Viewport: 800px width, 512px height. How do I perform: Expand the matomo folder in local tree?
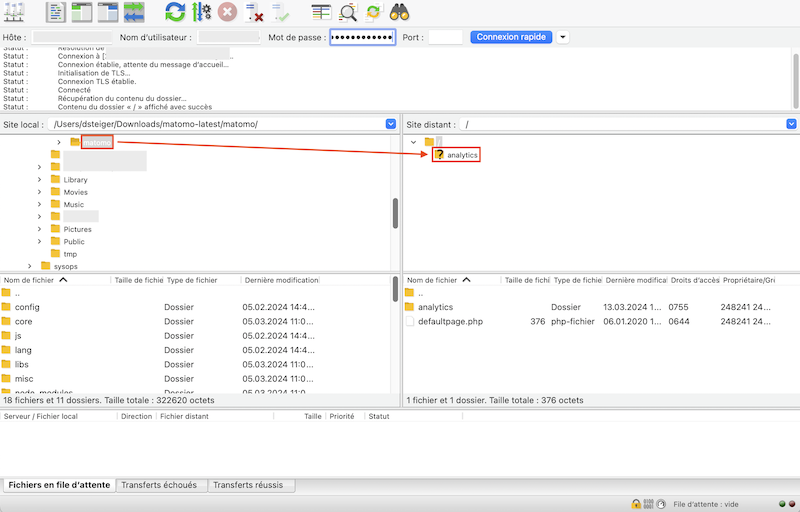coord(59,142)
